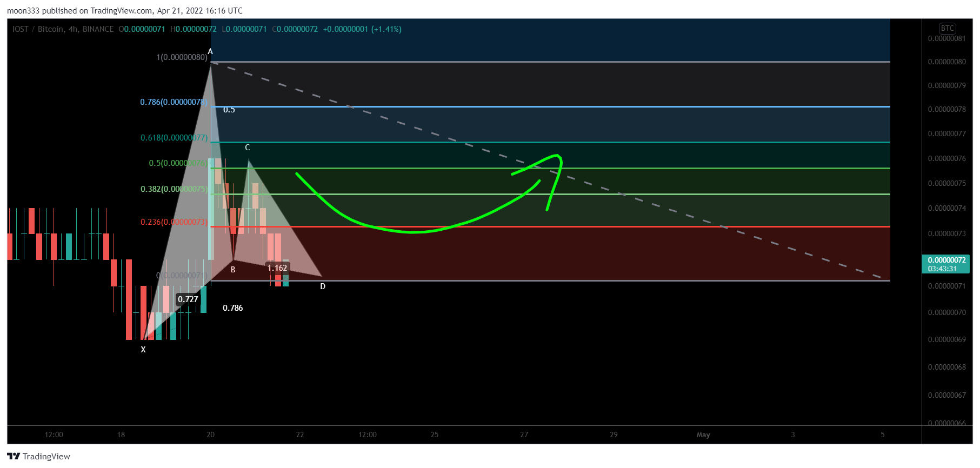This screenshot has height=468, width=980.
Task: Click price axis value 0.00000068
Action: click(947, 367)
